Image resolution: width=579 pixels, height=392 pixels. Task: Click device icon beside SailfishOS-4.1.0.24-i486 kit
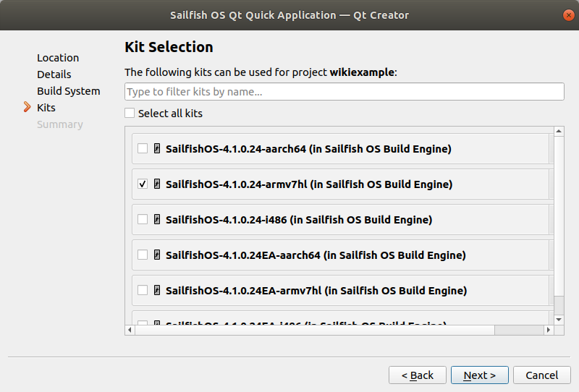[x=156, y=220]
